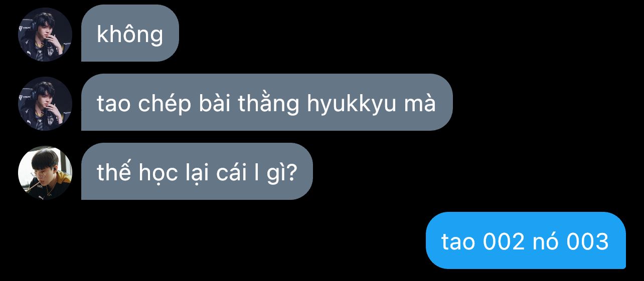Screen dimensions: 644x281
Task: Open profile picture of "thế học lại" sender
Action: (x=45, y=173)
